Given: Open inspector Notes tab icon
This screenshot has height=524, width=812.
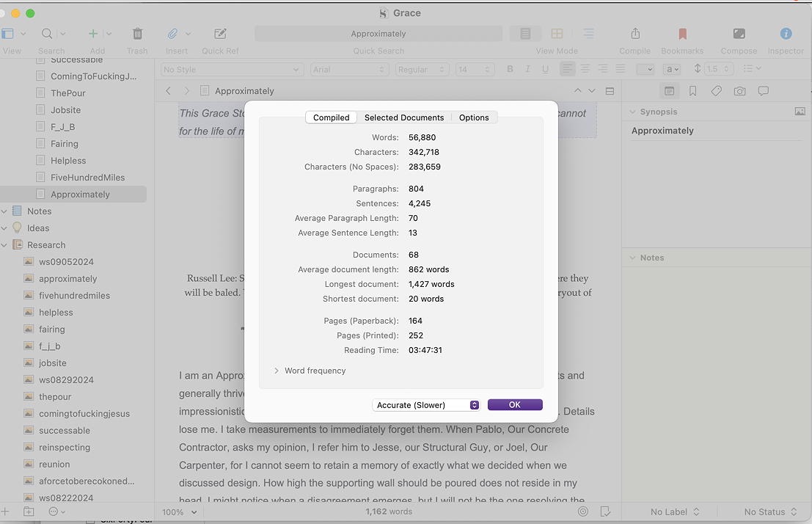Looking at the screenshot, I should (669, 91).
